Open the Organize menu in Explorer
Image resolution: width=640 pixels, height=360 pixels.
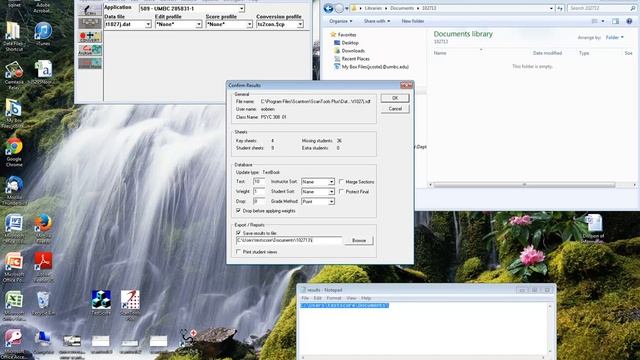[340, 21]
